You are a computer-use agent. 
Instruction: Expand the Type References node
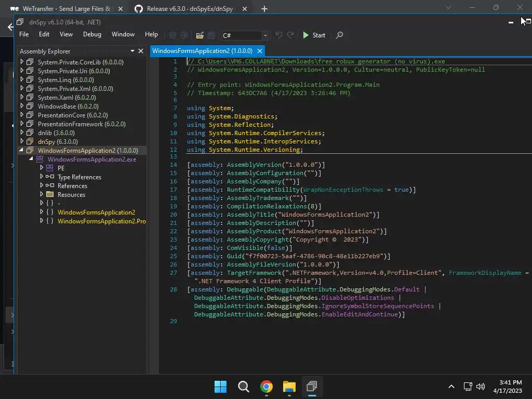[x=42, y=177]
